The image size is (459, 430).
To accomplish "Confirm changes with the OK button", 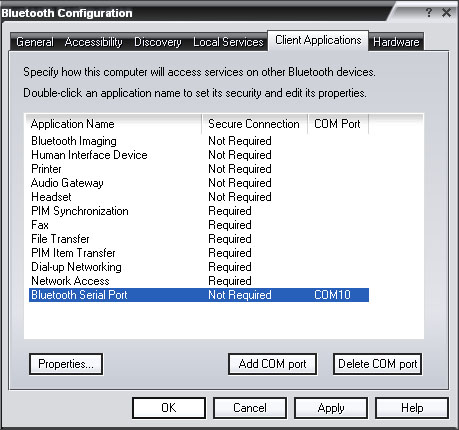I will point(169,408).
